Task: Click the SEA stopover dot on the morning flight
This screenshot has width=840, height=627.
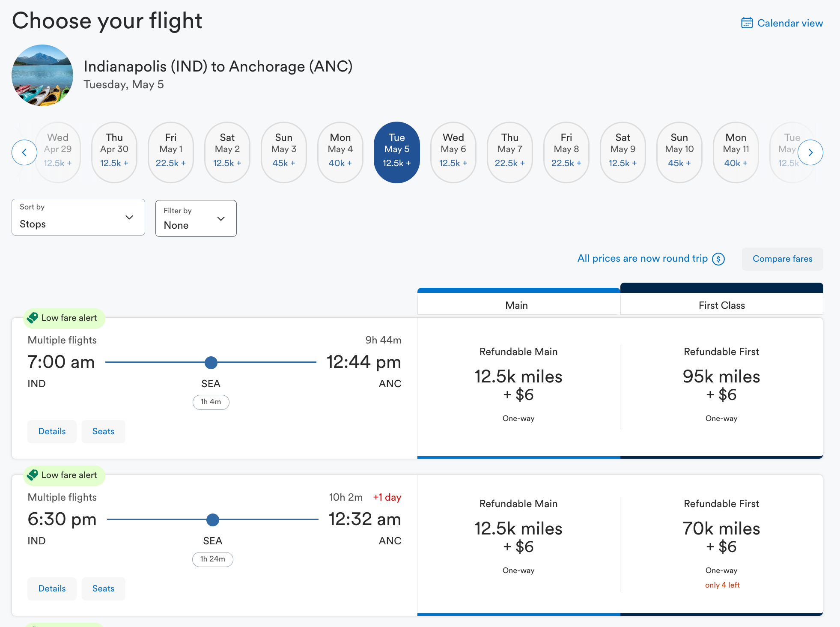Action: tap(211, 362)
